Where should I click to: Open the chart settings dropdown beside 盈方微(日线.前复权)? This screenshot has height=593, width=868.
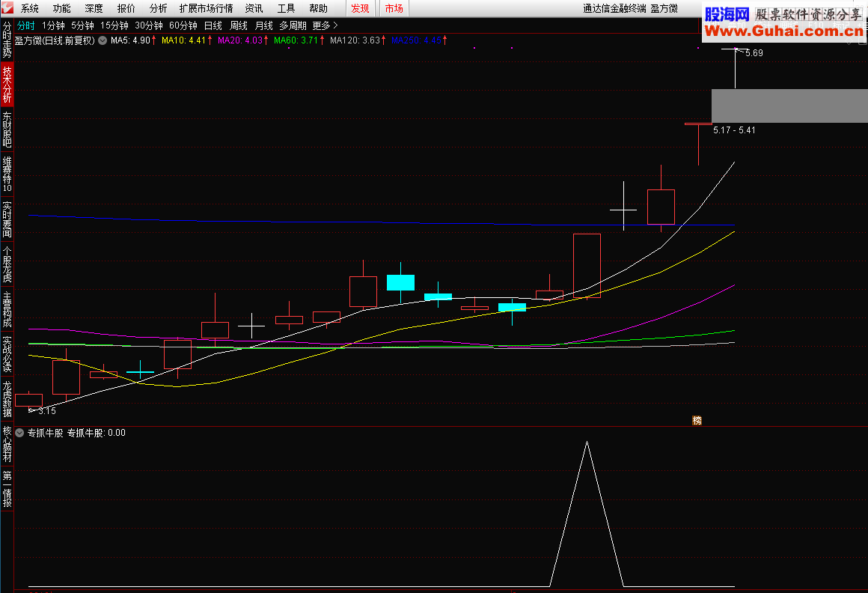coord(103,40)
